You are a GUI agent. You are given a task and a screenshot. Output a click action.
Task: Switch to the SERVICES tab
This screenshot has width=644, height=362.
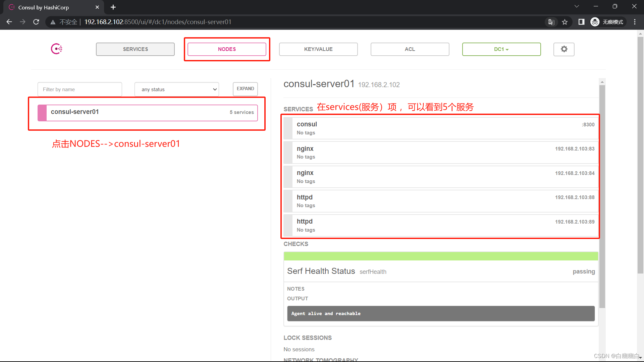click(135, 49)
